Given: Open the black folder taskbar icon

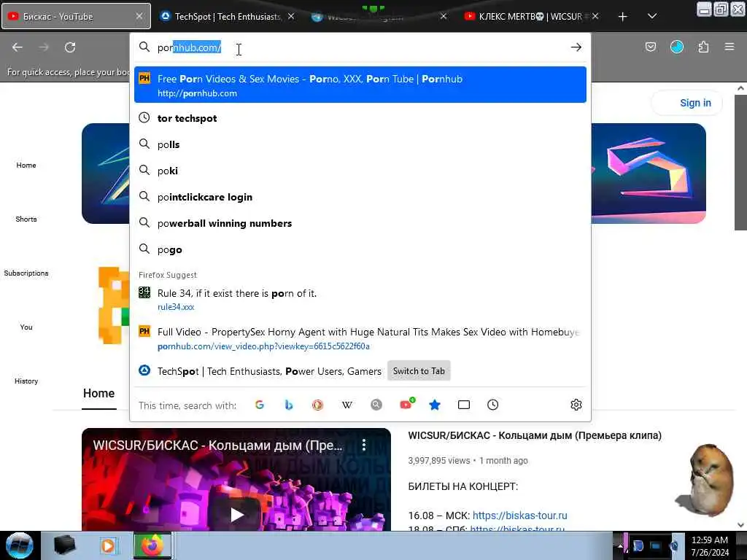Looking at the screenshot, I should point(64,545).
